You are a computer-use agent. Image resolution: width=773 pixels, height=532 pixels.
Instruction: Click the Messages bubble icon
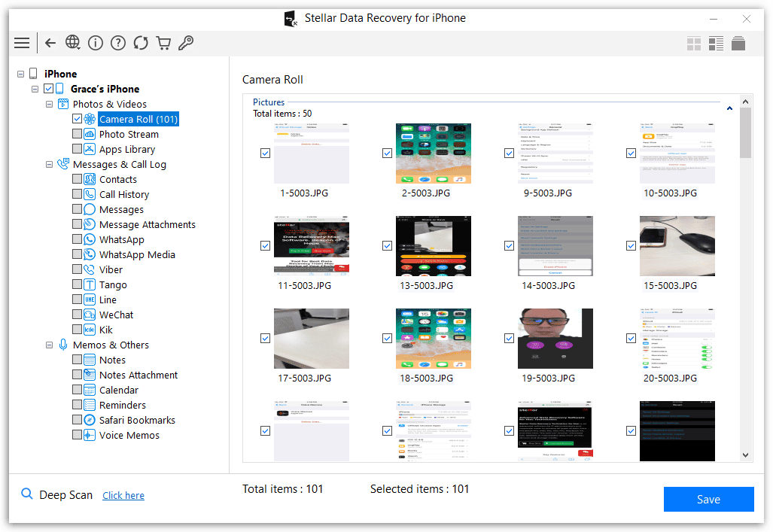tap(90, 209)
